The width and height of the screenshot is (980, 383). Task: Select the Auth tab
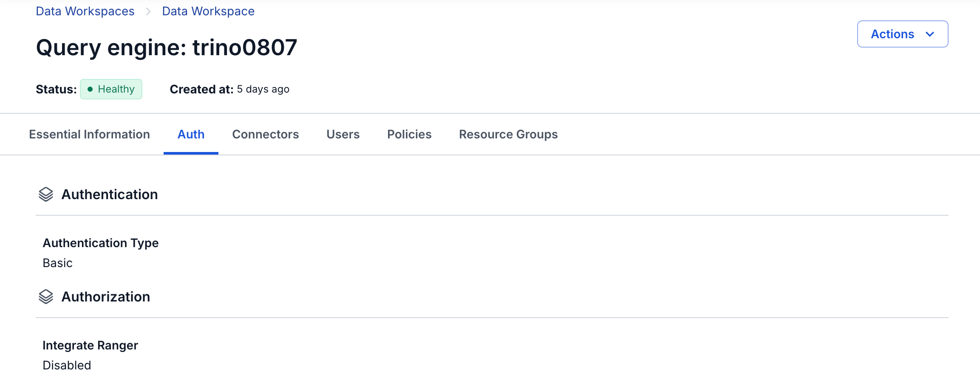[x=191, y=134]
